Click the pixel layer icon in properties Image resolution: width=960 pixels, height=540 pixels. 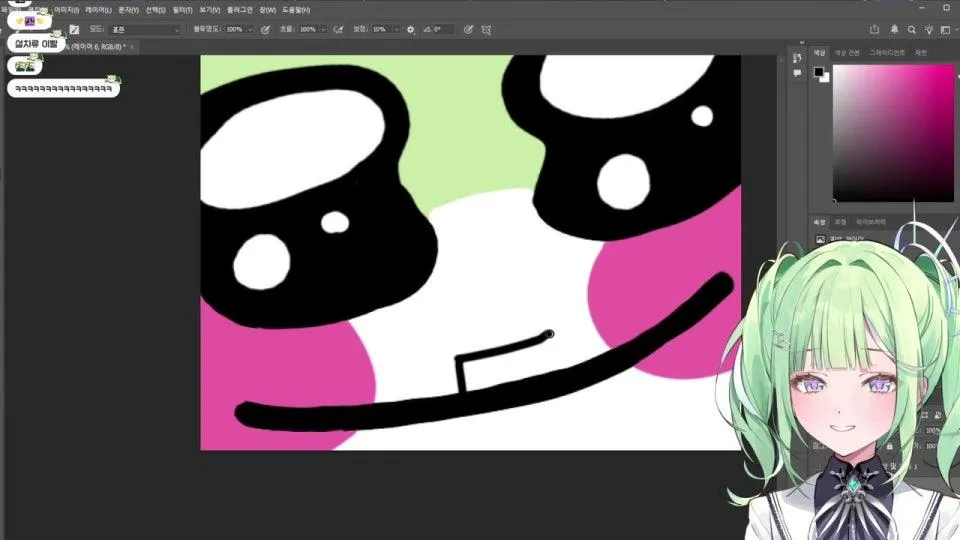coord(820,239)
